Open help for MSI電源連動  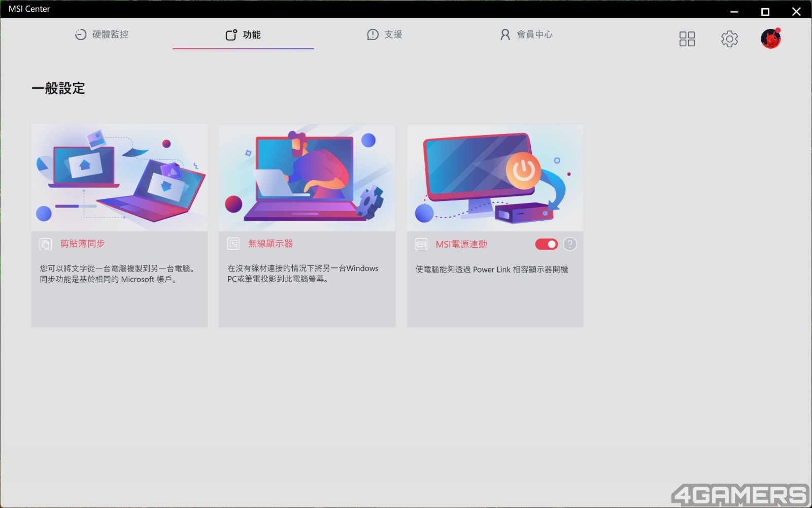570,245
